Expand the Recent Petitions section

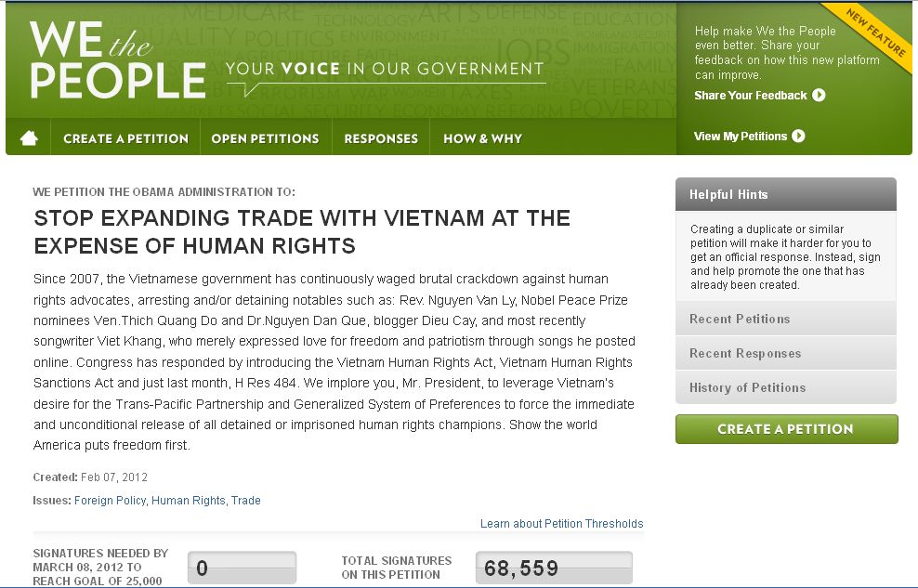tap(785, 319)
